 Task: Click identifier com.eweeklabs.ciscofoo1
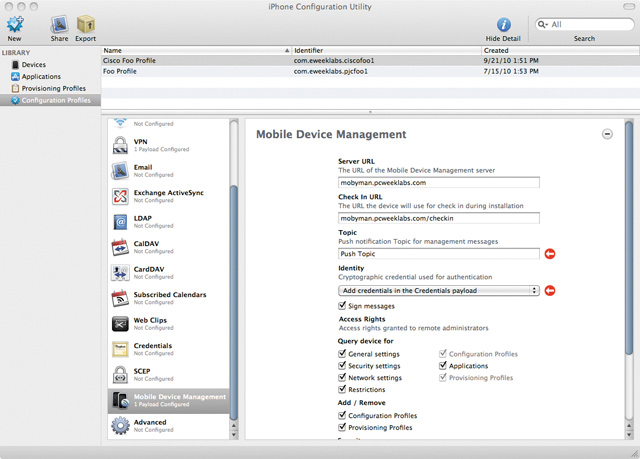[334, 60]
